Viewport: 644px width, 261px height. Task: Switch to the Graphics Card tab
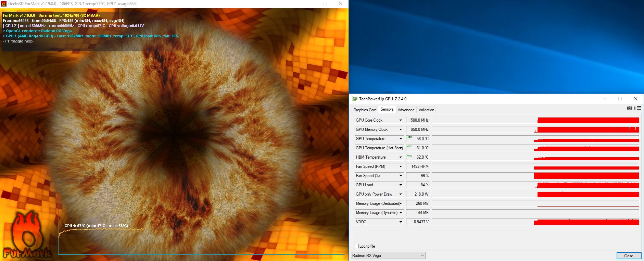pyautogui.click(x=365, y=110)
